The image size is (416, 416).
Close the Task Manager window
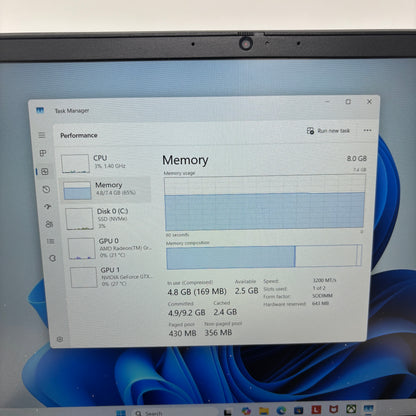tap(369, 102)
